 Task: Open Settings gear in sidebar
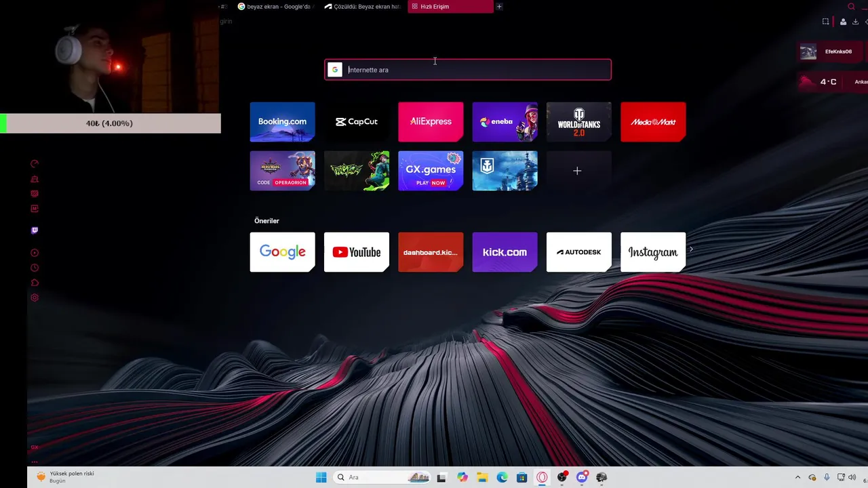(x=35, y=298)
